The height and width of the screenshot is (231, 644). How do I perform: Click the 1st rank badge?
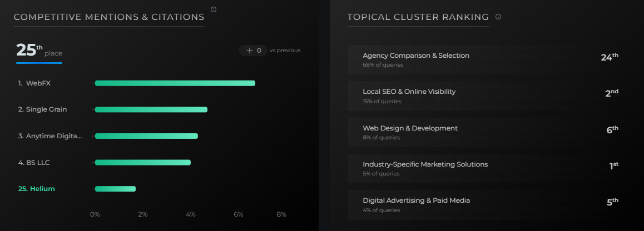click(x=614, y=165)
